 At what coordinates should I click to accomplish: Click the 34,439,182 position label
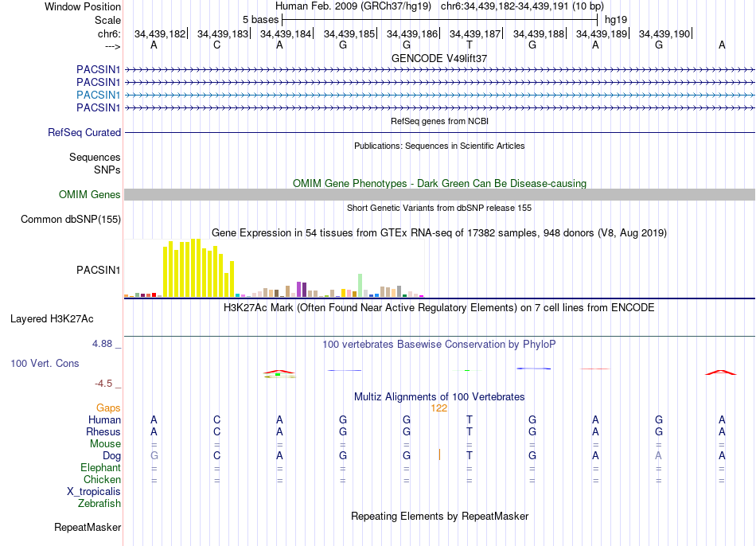coord(160,33)
